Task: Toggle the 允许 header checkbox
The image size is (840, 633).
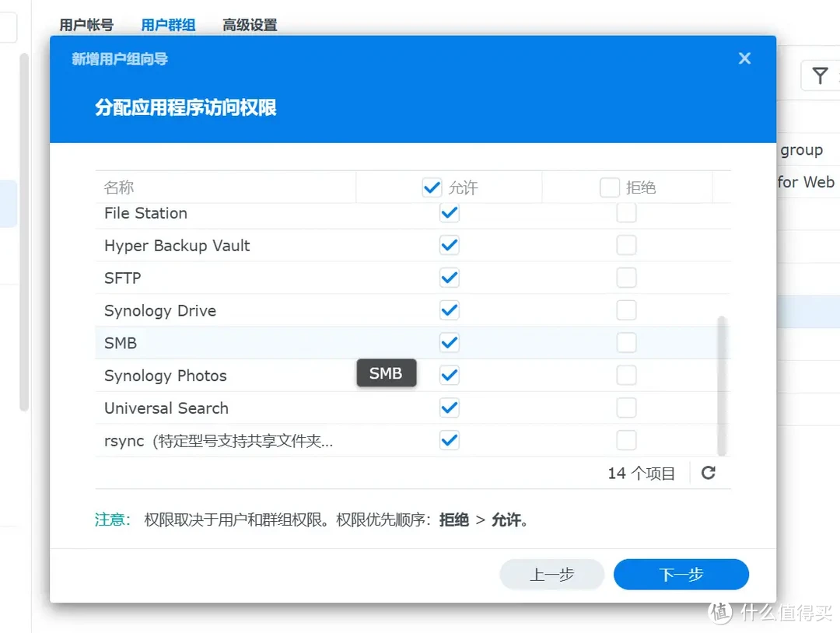Action: pos(432,187)
